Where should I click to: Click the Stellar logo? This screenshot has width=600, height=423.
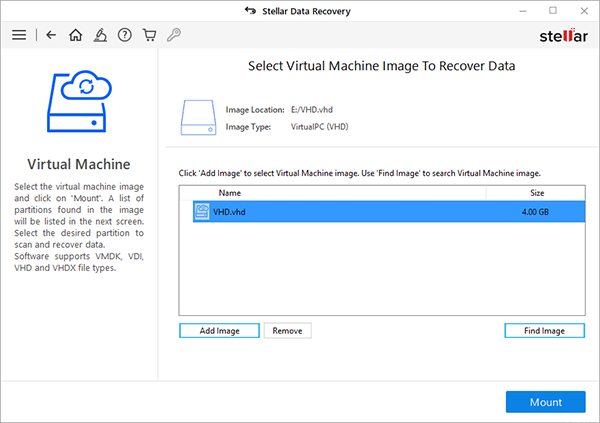(x=563, y=36)
